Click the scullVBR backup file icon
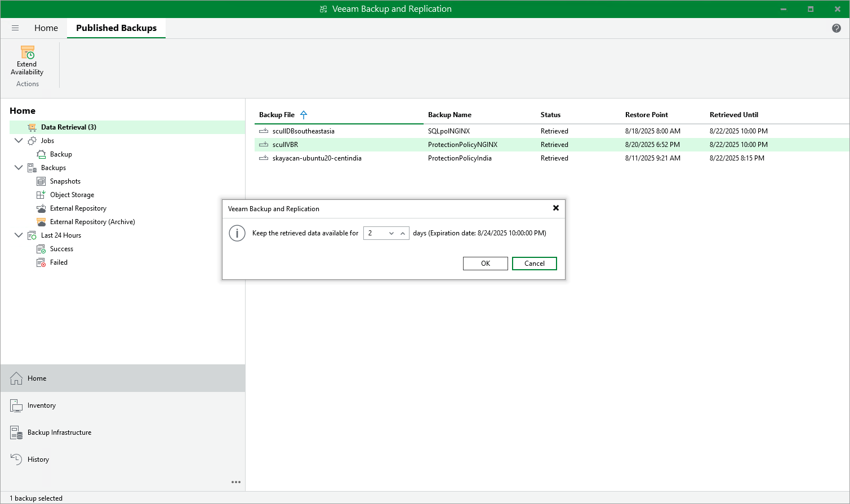Viewport: 850px width, 504px height. (264, 145)
